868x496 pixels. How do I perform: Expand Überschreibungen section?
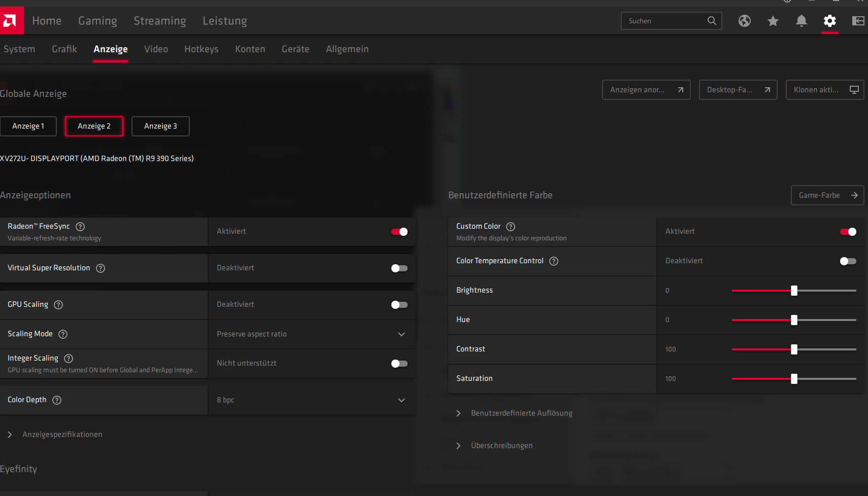pos(495,446)
